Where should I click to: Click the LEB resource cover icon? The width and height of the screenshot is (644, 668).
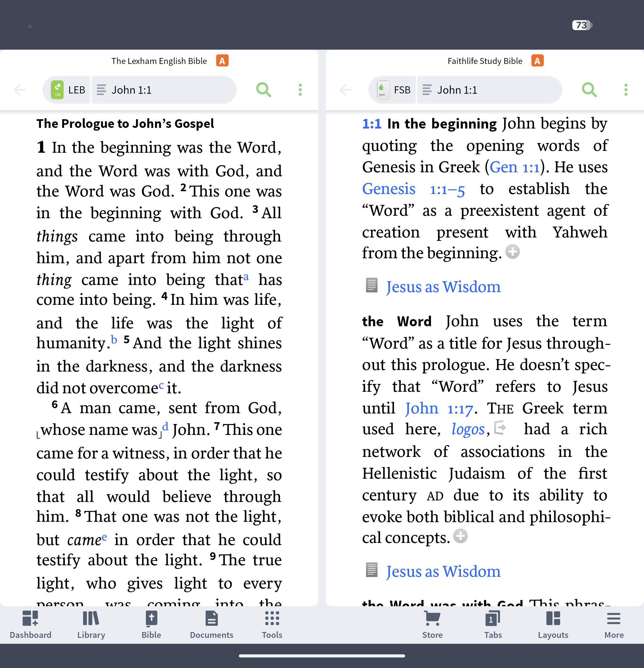pos(58,90)
